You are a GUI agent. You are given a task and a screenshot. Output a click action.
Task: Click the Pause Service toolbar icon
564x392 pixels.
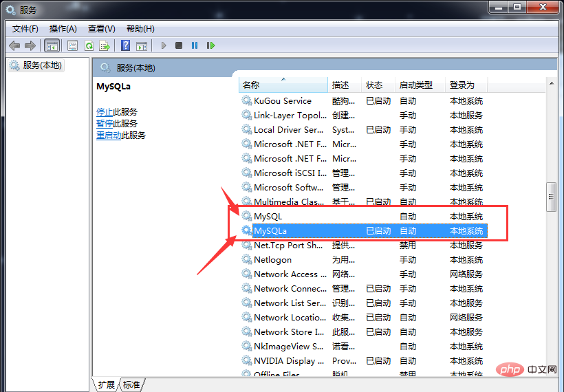[x=195, y=45]
